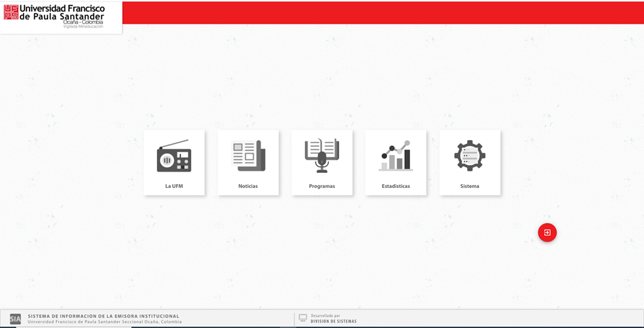644x328 pixels.
Task: Open the "Programas" card label
Action: pos(321,186)
